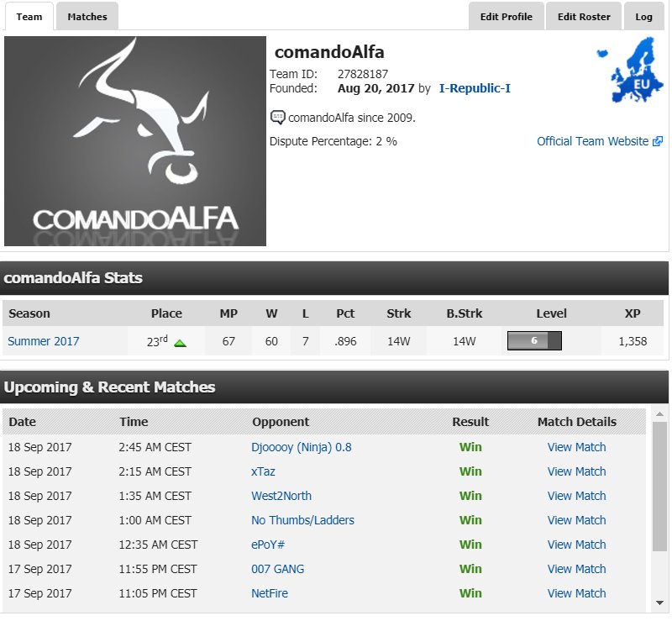Click the 2:45 AM CEST time cell
Screen dimensions: 672x621
(x=155, y=447)
